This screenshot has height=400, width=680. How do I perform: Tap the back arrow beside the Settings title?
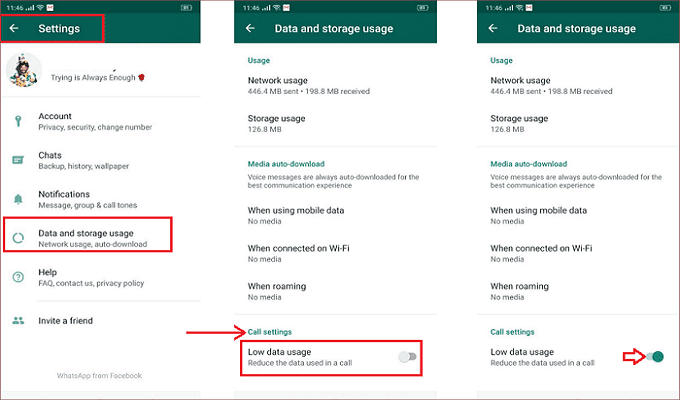(15, 29)
